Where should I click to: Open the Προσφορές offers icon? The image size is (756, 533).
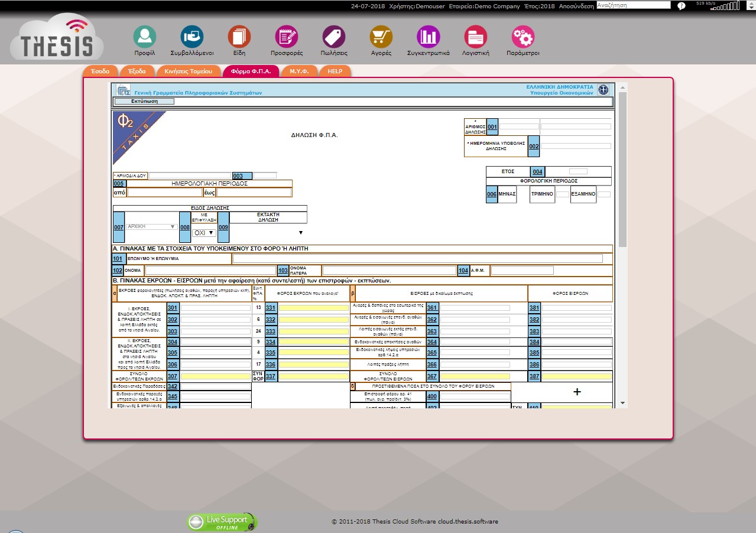pyautogui.click(x=287, y=37)
